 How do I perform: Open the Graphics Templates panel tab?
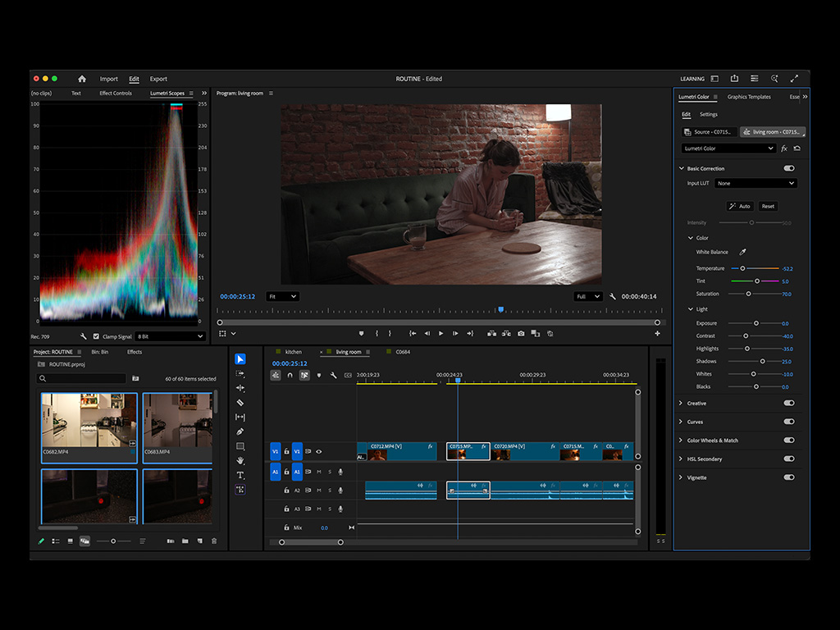click(x=748, y=96)
